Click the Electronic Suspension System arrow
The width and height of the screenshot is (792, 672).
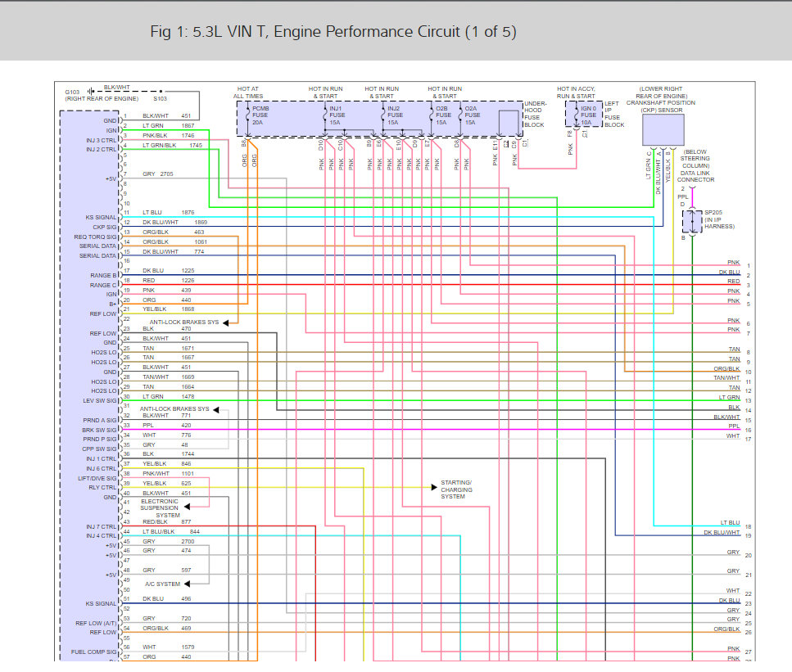point(187,507)
